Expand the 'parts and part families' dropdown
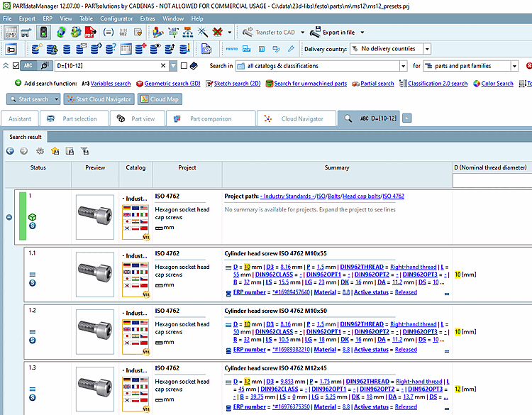This screenshot has height=415, width=532. coord(515,66)
